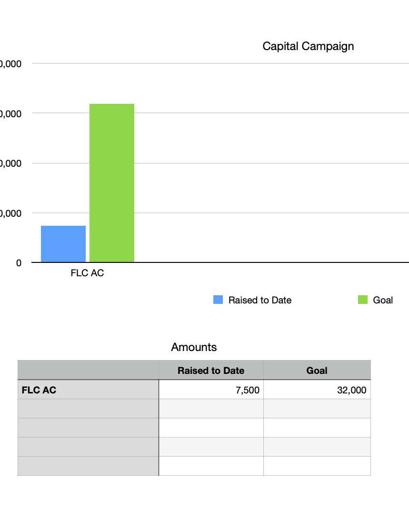Click the green Goal legend swatch
The image size is (409, 532).
(x=363, y=300)
